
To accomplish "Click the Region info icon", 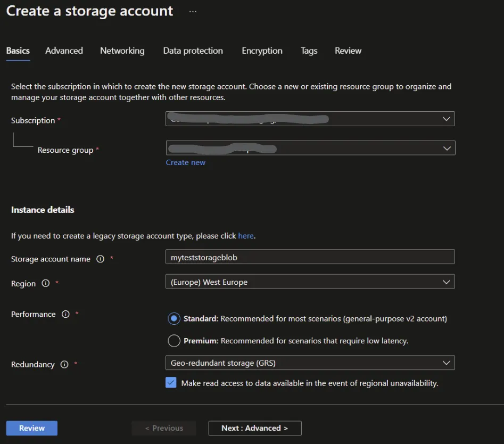I will (x=45, y=284).
